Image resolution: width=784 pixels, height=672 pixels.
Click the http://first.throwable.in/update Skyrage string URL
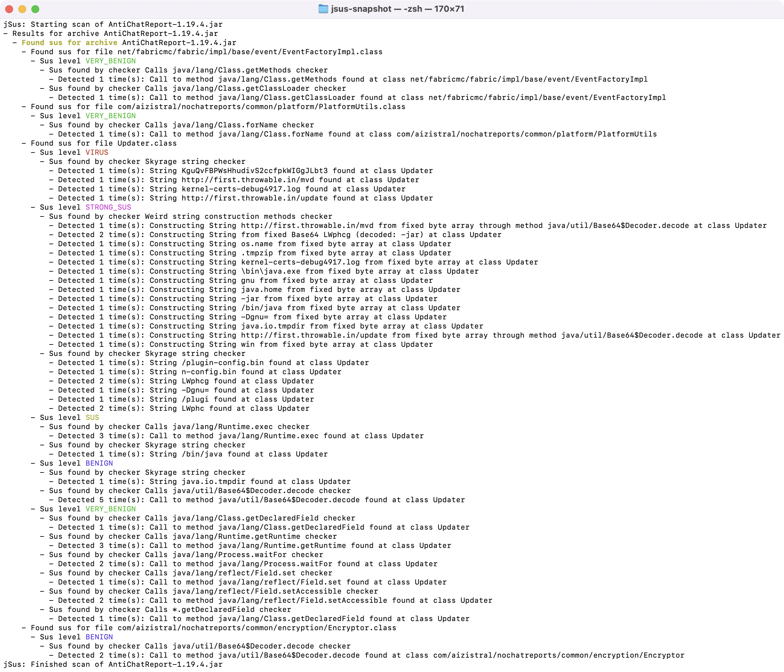pos(254,198)
